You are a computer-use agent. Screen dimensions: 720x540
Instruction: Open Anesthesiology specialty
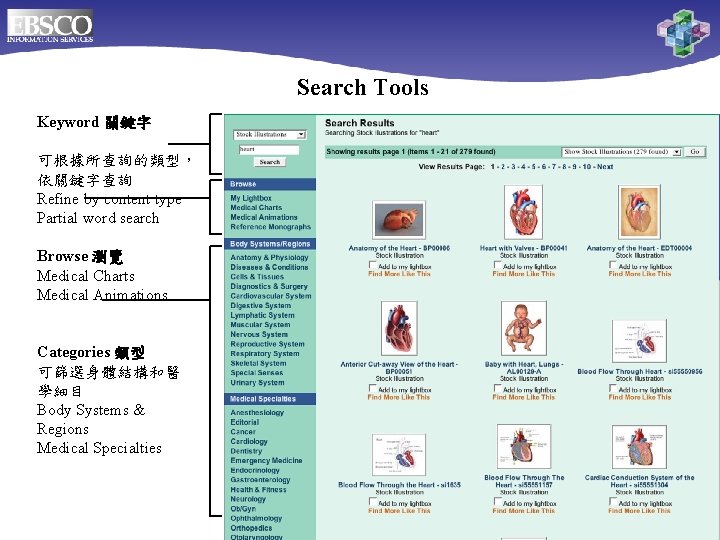point(257,412)
